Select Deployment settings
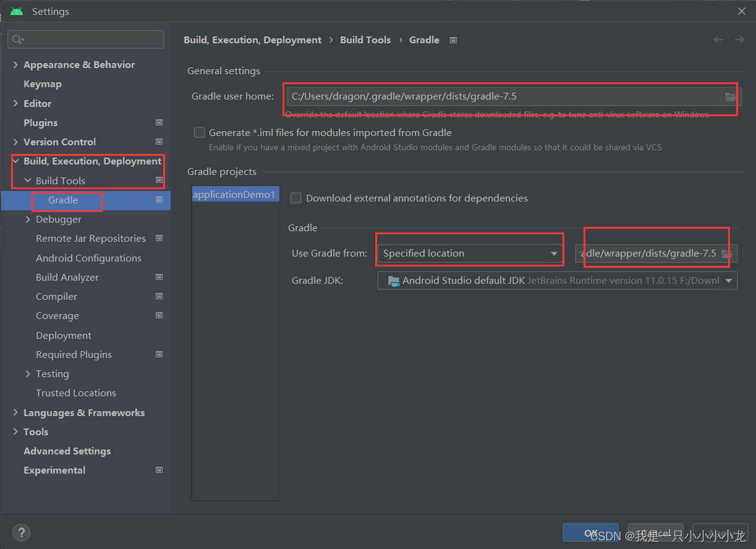 (64, 335)
